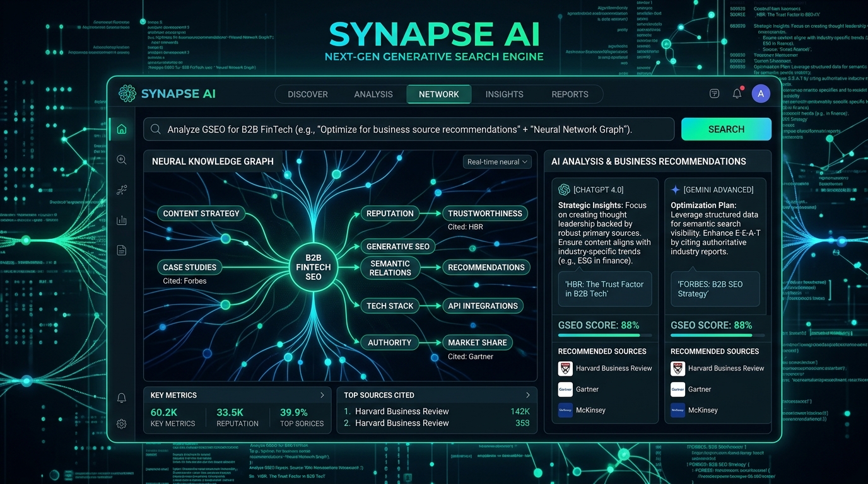This screenshot has height=484, width=868.
Task: Click the ChatGPT GSEO score progress bar
Action: coord(605,336)
